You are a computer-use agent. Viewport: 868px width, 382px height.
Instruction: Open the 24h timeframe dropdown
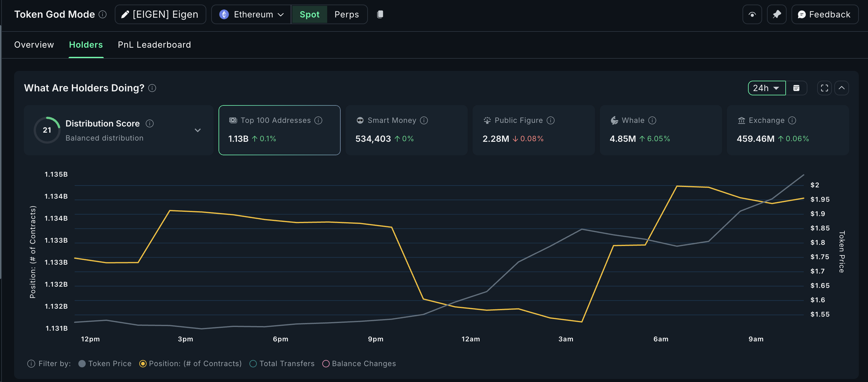click(x=767, y=88)
